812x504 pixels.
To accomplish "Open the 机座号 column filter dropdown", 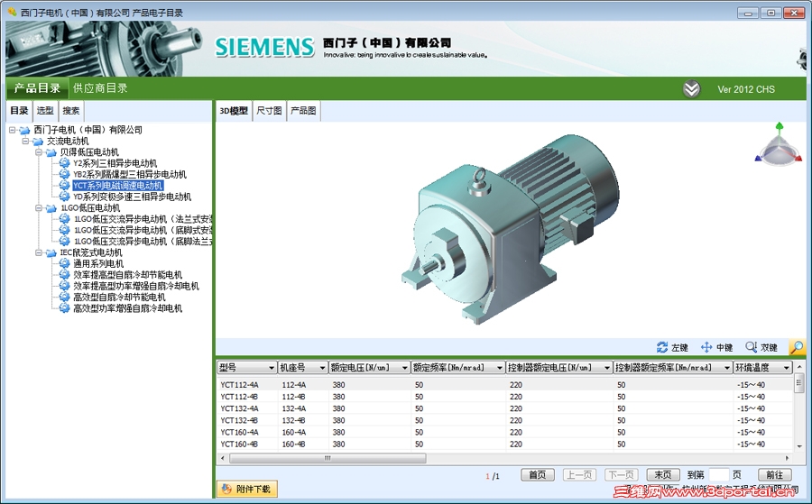I will pos(322,367).
